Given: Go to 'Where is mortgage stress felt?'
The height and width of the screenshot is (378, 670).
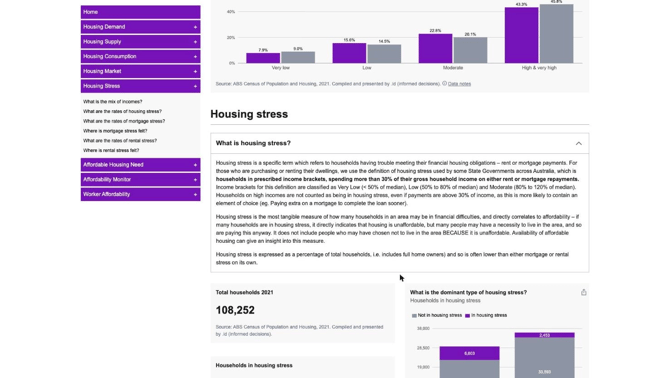Looking at the screenshot, I should (115, 131).
